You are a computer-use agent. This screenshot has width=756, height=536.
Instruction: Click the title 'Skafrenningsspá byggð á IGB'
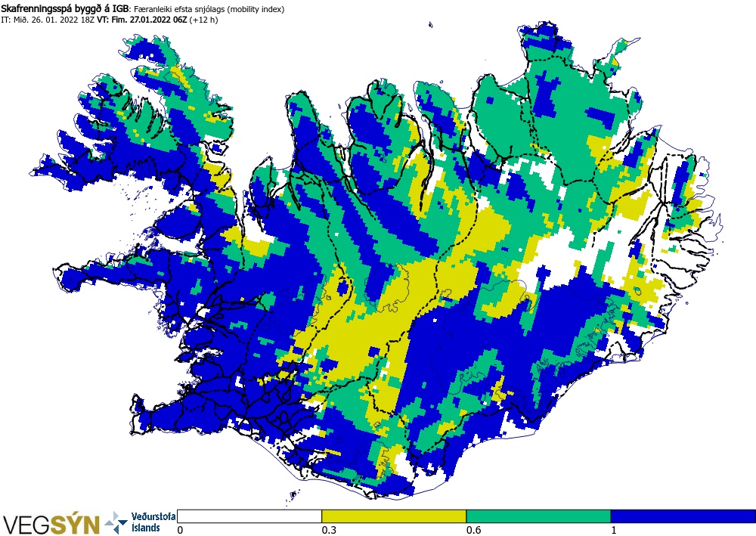(x=65, y=8)
